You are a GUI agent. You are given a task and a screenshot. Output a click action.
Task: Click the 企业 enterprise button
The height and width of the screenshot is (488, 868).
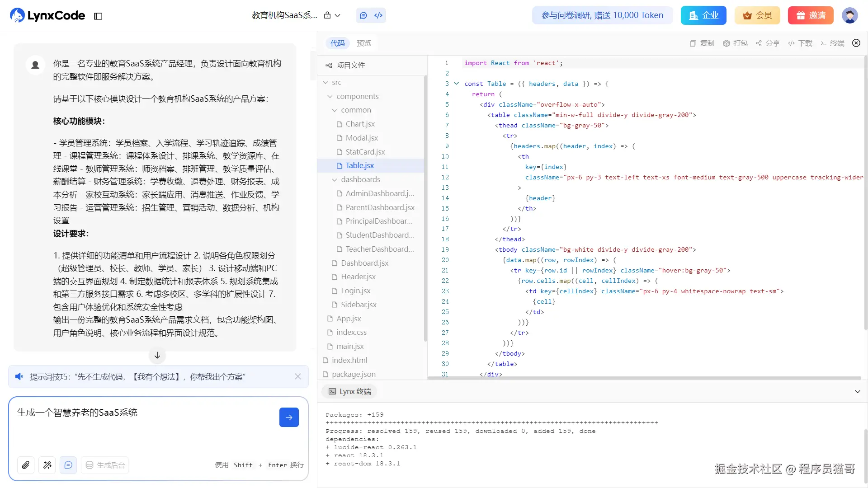pos(703,15)
